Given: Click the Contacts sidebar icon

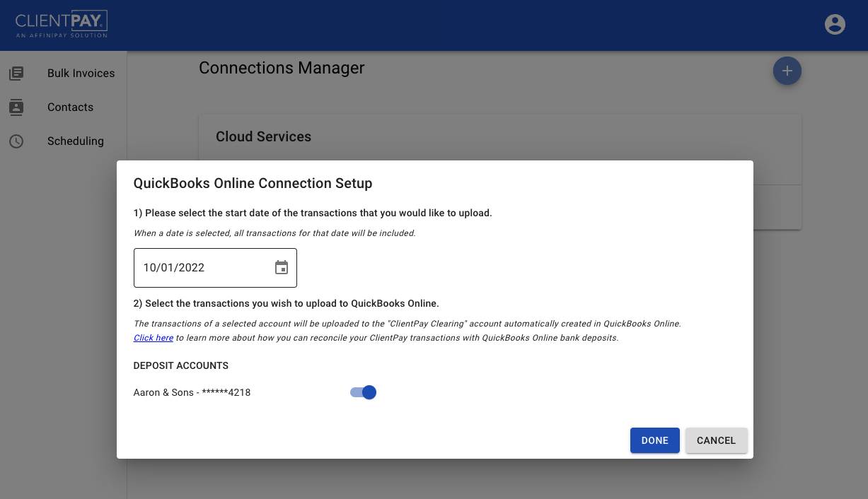Looking at the screenshot, I should point(16,107).
